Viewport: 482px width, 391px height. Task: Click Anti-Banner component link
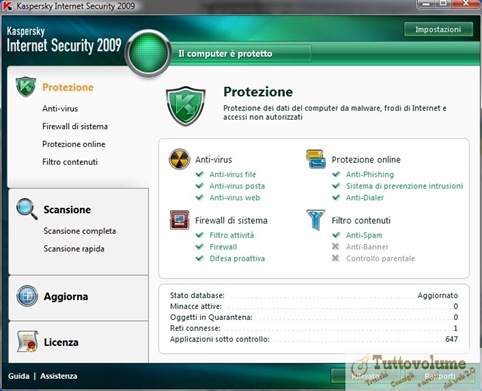point(367,247)
